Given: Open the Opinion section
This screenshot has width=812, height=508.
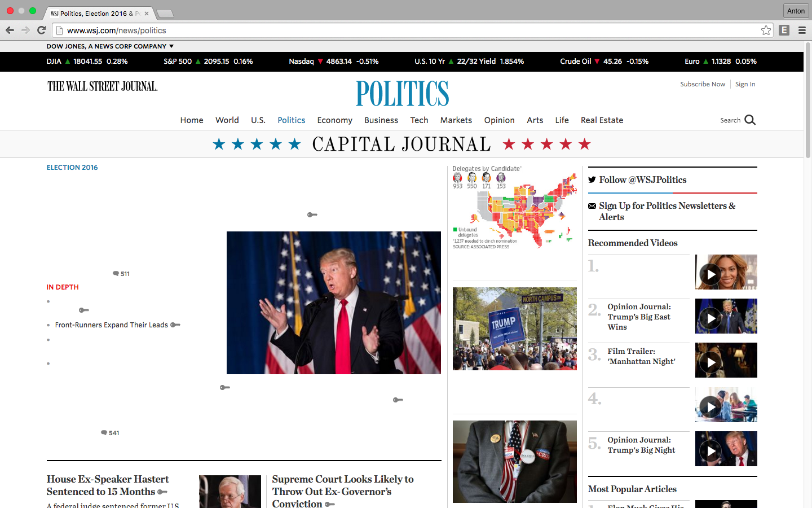Looking at the screenshot, I should point(500,120).
